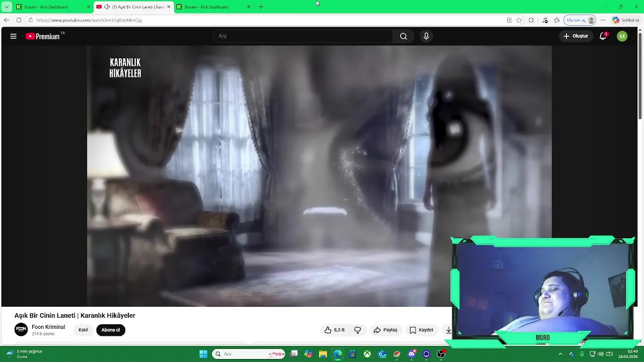Viewport: 644px width, 362px height.
Task: Close the YouTube browser tab
Action: point(169,7)
